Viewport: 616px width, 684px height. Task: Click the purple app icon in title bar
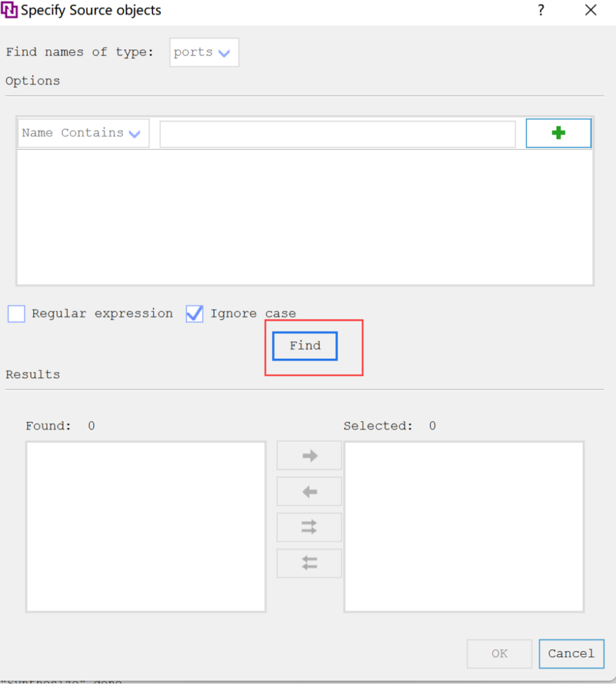[10, 11]
